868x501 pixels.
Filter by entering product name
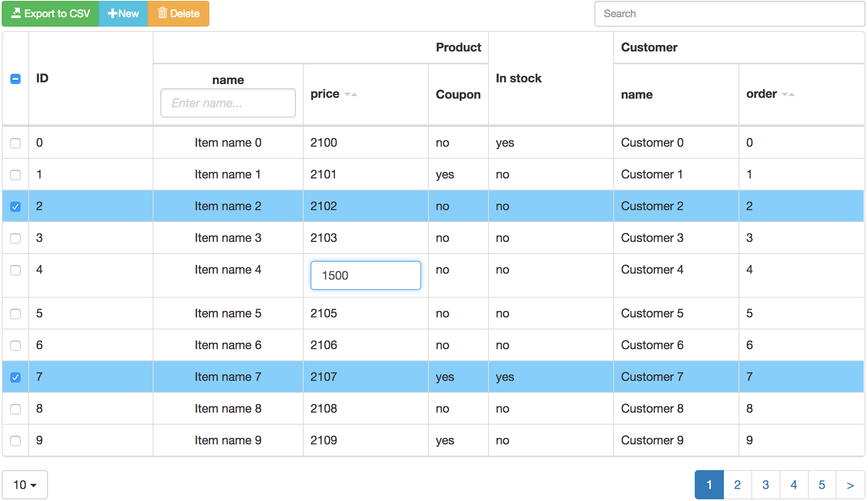tap(228, 103)
